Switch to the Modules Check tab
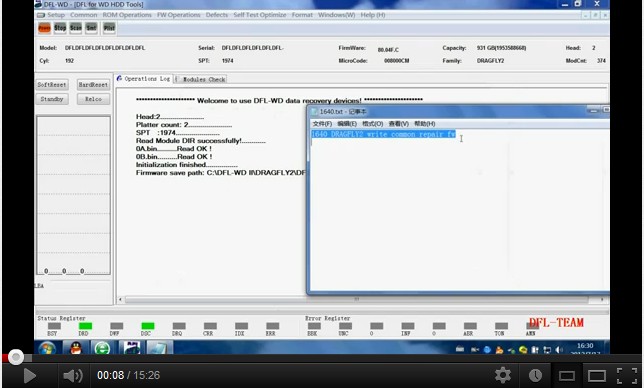 pos(200,79)
